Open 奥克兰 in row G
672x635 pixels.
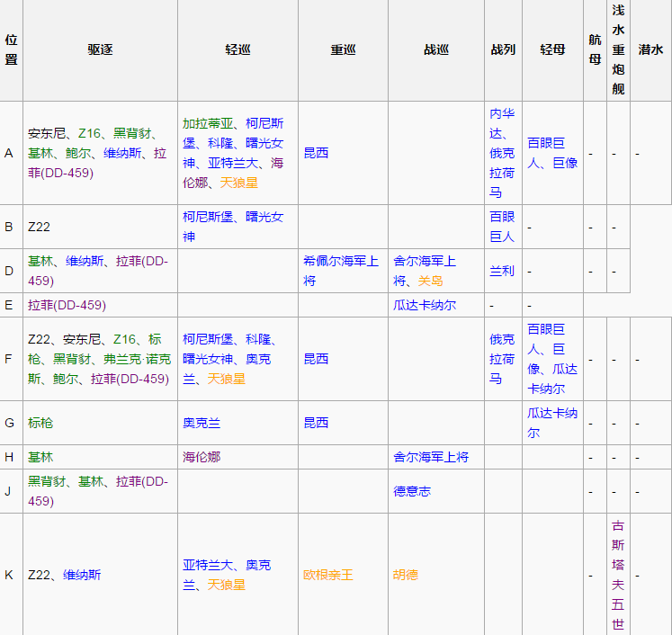coord(202,423)
